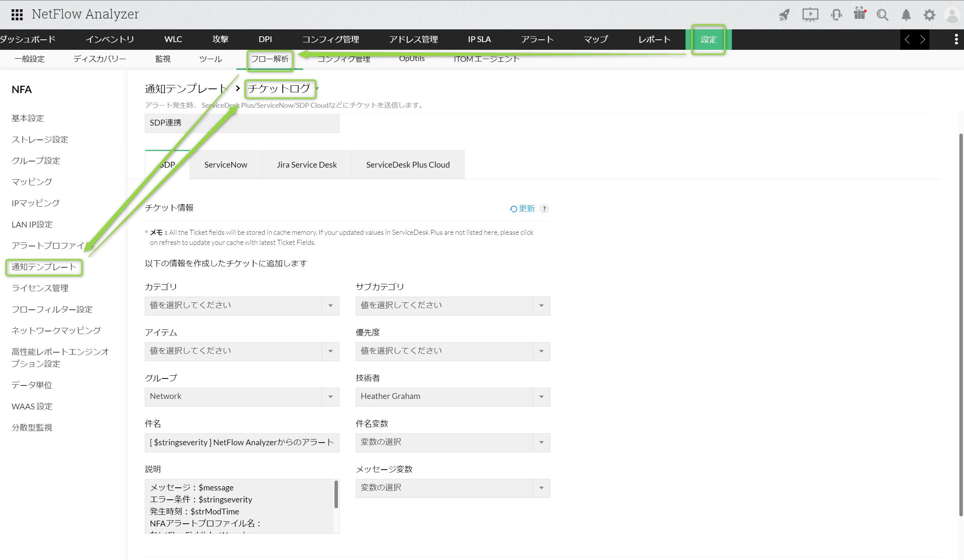The height and width of the screenshot is (560, 964).
Task: Click the help question mark near 更新
Action: pos(544,209)
